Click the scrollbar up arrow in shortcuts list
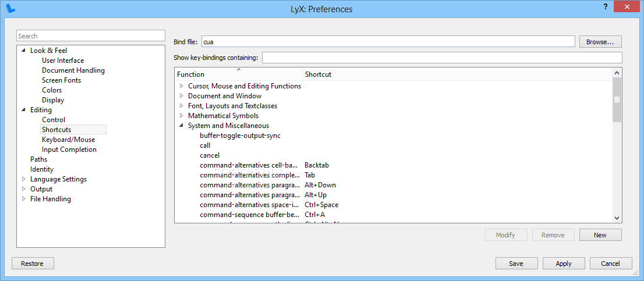 pyautogui.click(x=617, y=72)
